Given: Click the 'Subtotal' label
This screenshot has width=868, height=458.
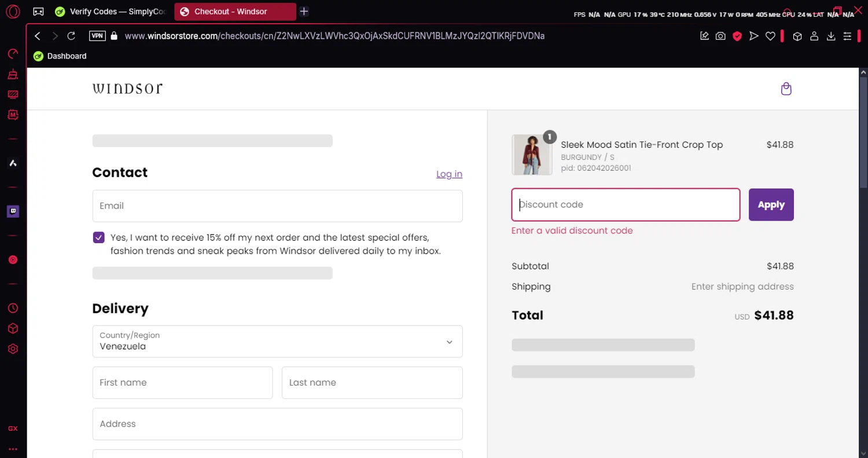Looking at the screenshot, I should pyautogui.click(x=530, y=266).
